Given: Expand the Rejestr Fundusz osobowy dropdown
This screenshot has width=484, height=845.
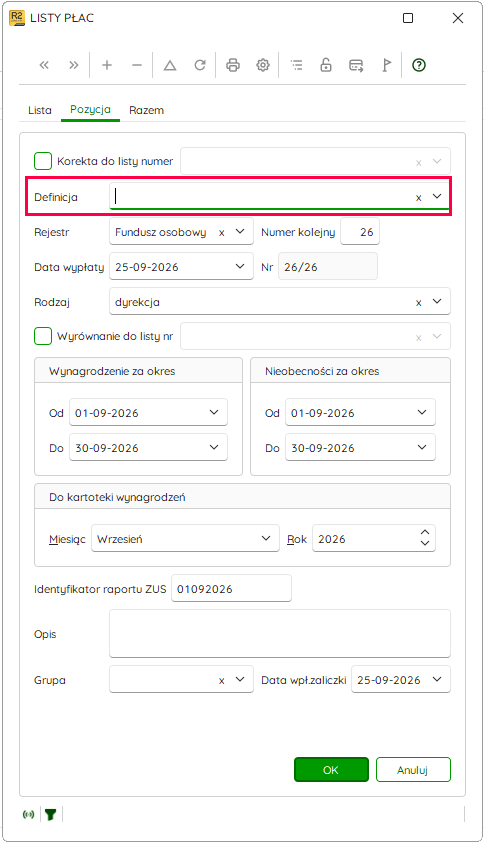Looking at the screenshot, I should click(x=240, y=231).
